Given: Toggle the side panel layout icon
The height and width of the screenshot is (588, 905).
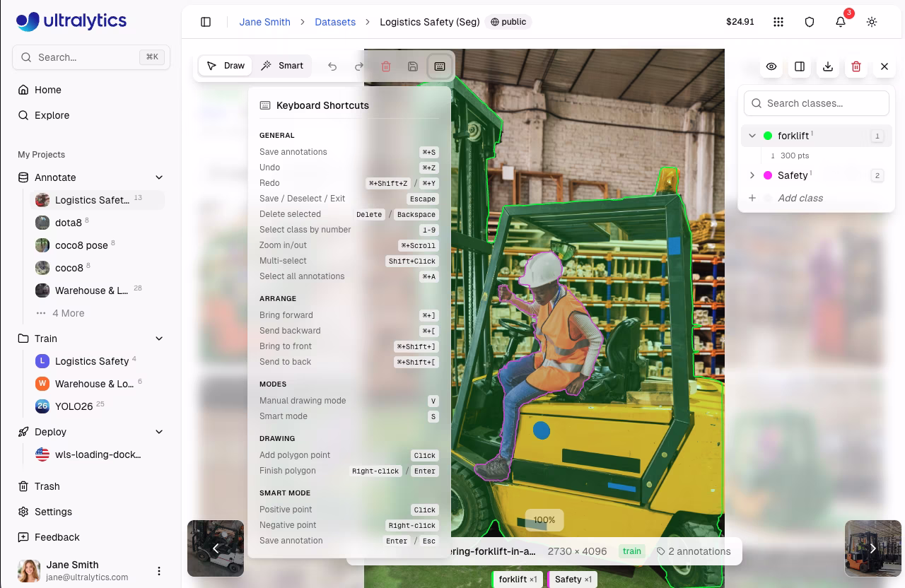Looking at the screenshot, I should tap(800, 66).
